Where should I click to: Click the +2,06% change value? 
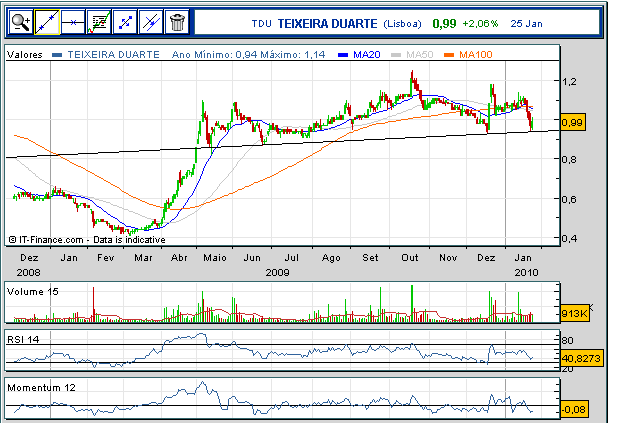click(480, 24)
